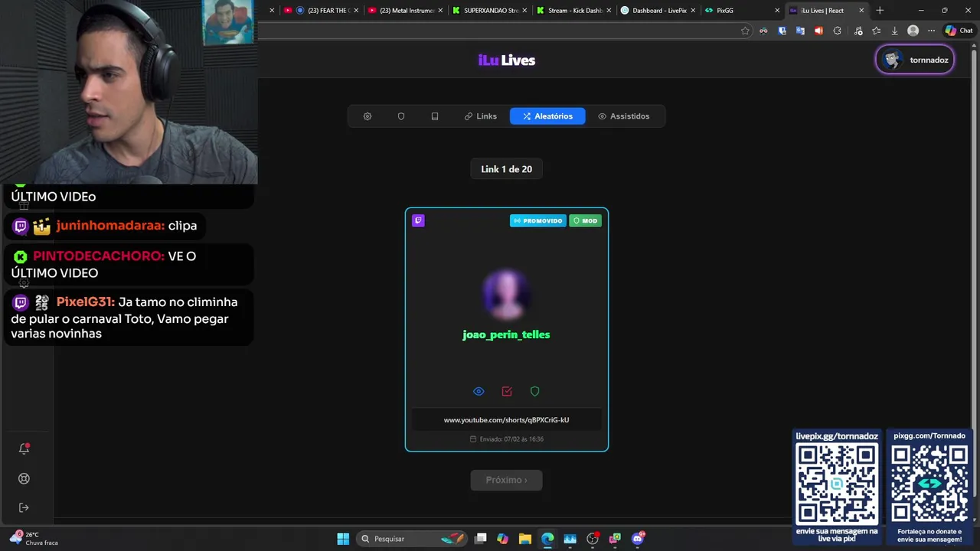This screenshot has width=980, height=551.
Task: Click the pixgg.com/Tornnado QR code
Action: [x=929, y=483]
